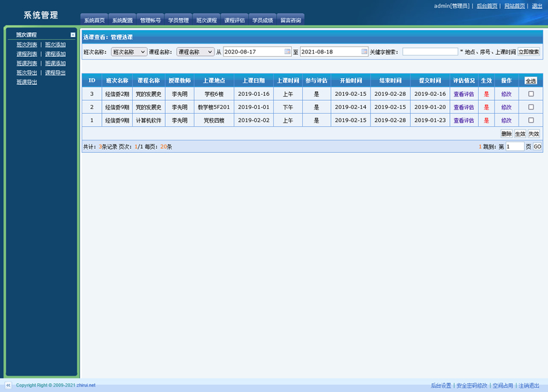Switch to the 学员成绩 tab
The height and width of the screenshot is (392, 548).
(262, 20)
